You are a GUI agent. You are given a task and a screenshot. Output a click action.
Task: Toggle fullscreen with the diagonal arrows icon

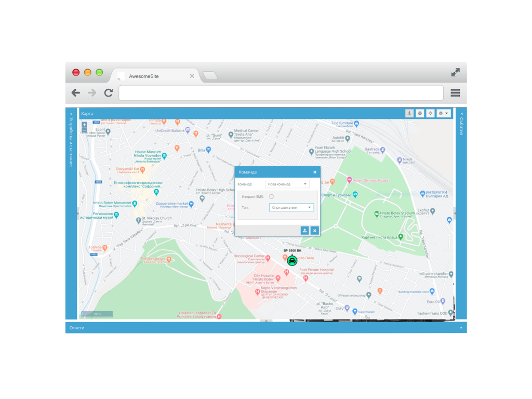455,72
